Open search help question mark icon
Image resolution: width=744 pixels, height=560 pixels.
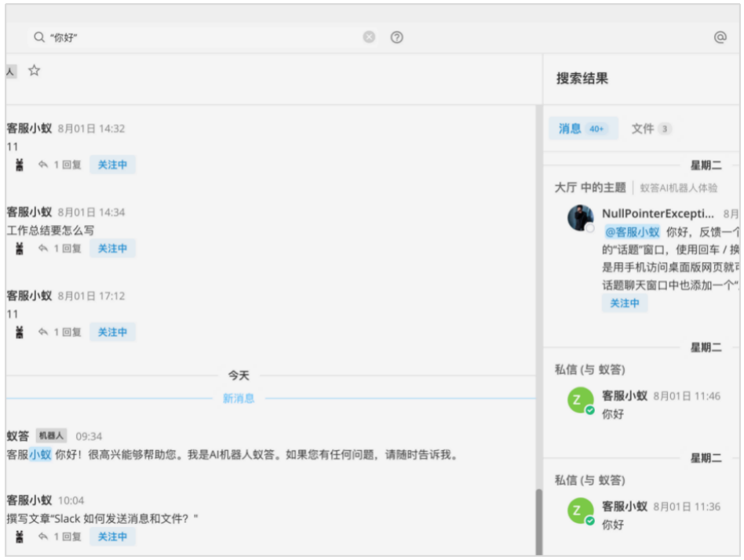pos(397,37)
